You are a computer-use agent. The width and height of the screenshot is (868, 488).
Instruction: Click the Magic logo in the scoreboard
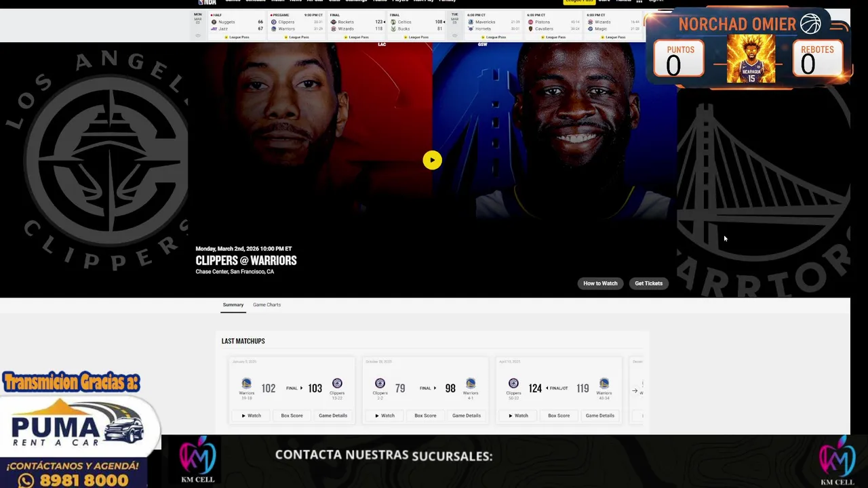pos(590,29)
